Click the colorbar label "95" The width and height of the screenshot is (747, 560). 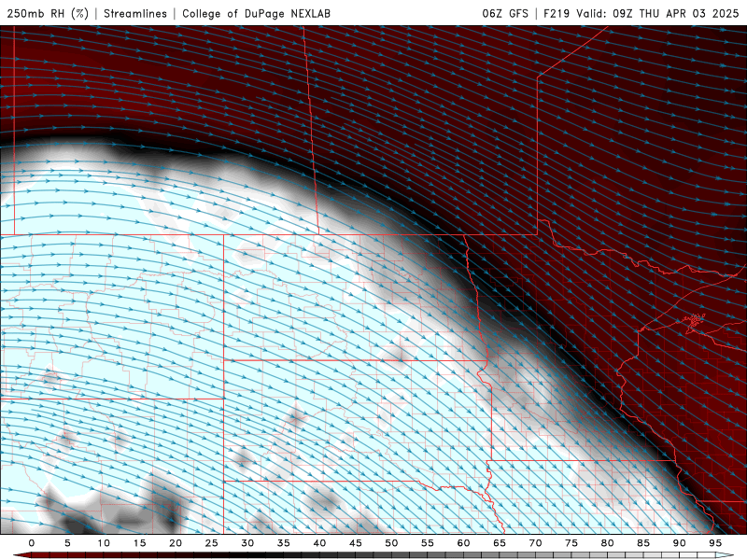(x=715, y=543)
